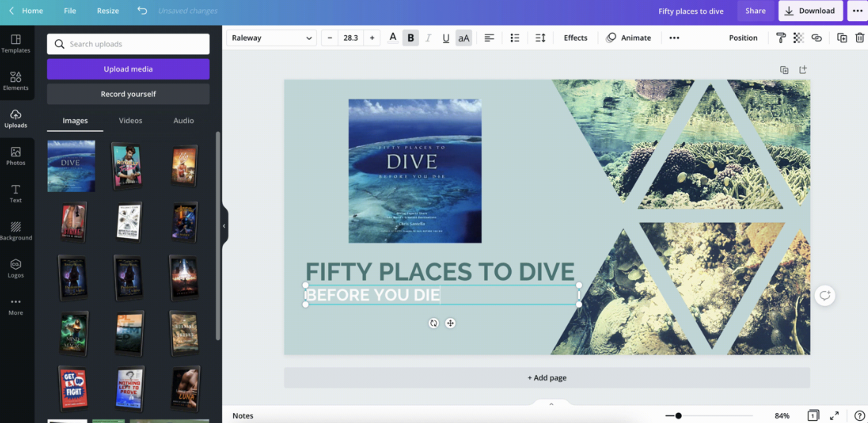Open the Uploads panel
This screenshot has width=868, height=423.
click(x=15, y=119)
